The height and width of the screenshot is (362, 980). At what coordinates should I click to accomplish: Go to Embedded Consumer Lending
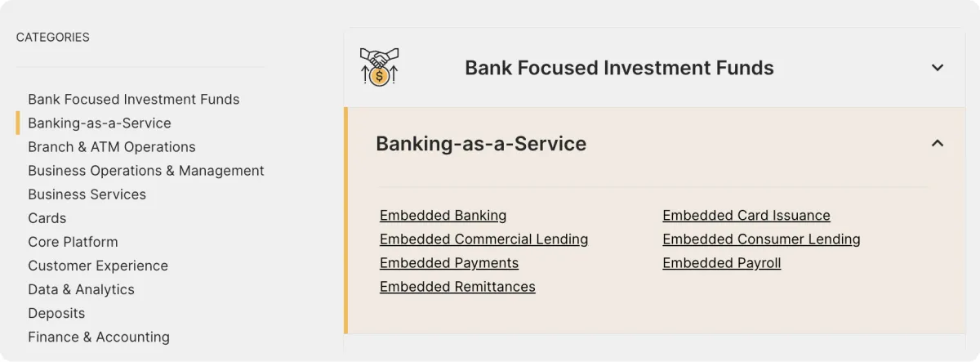(761, 239)
